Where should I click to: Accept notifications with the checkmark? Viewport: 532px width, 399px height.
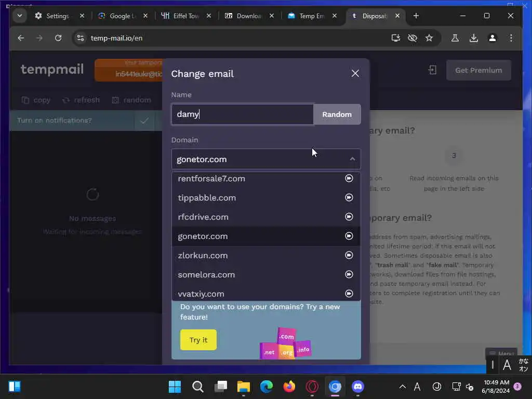tap(144, 121)
